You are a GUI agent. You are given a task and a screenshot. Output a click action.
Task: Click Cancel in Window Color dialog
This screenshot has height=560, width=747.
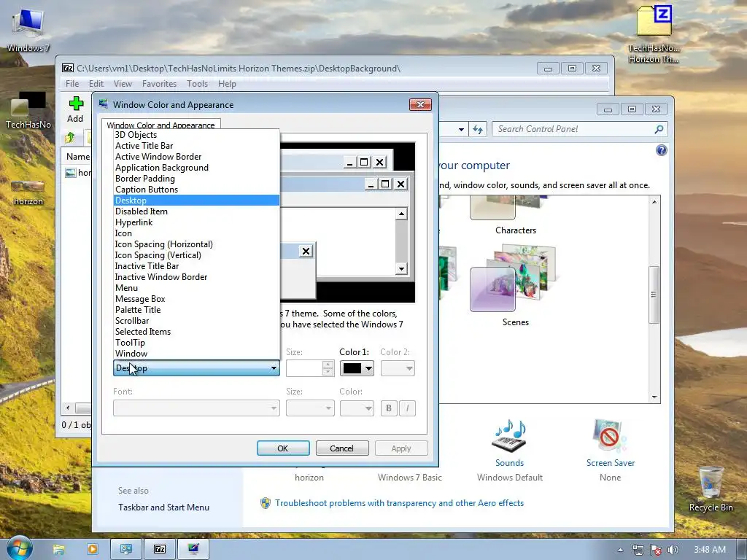pyautogui.click(x=342, y=448)
